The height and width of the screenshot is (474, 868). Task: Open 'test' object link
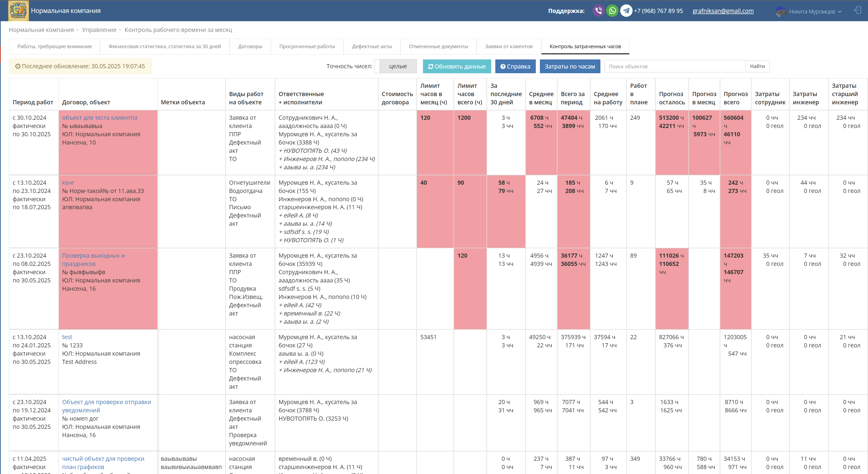pos(67,337)
